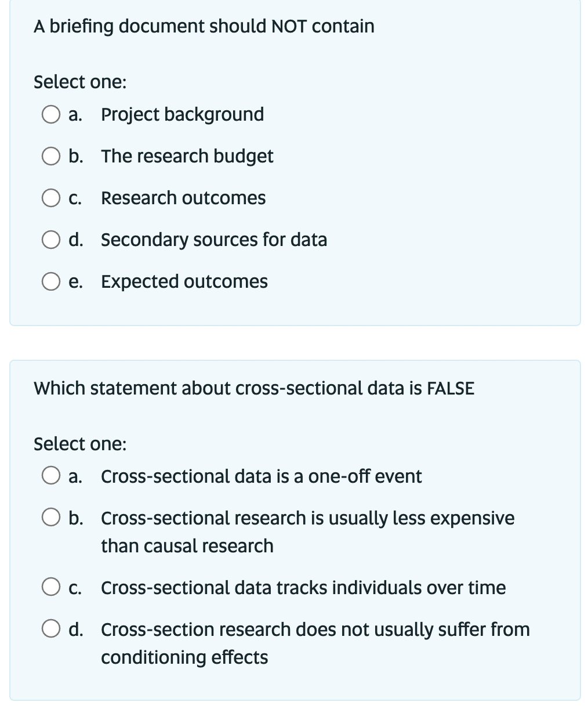Choose option c 'tracks individuals over time'

pos(51,588)
